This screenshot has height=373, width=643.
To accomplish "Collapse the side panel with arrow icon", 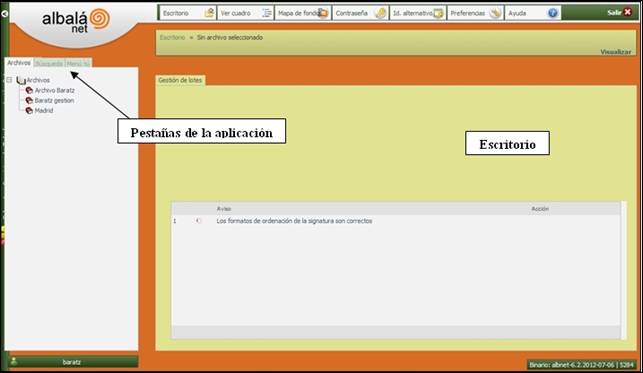I will [4, 14].
